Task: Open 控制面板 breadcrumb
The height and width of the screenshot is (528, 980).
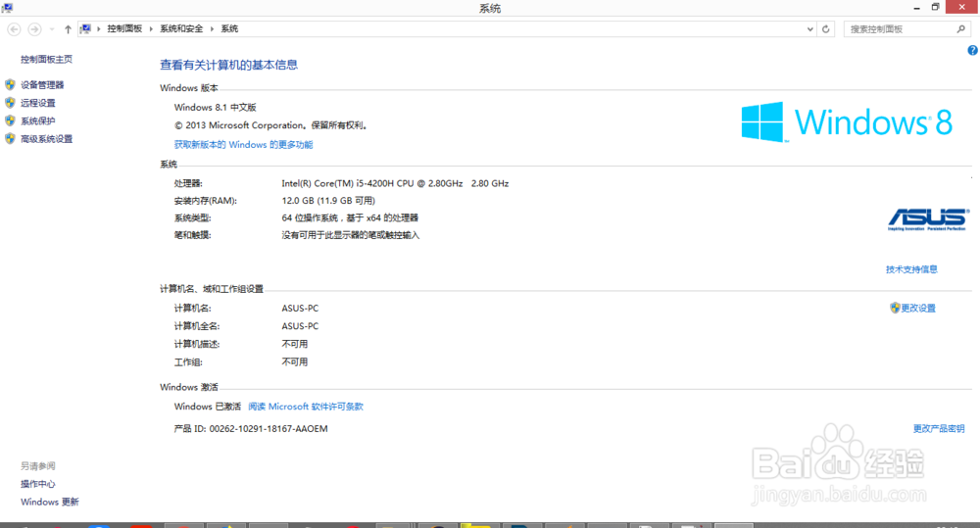Action: tap(124, 28)
